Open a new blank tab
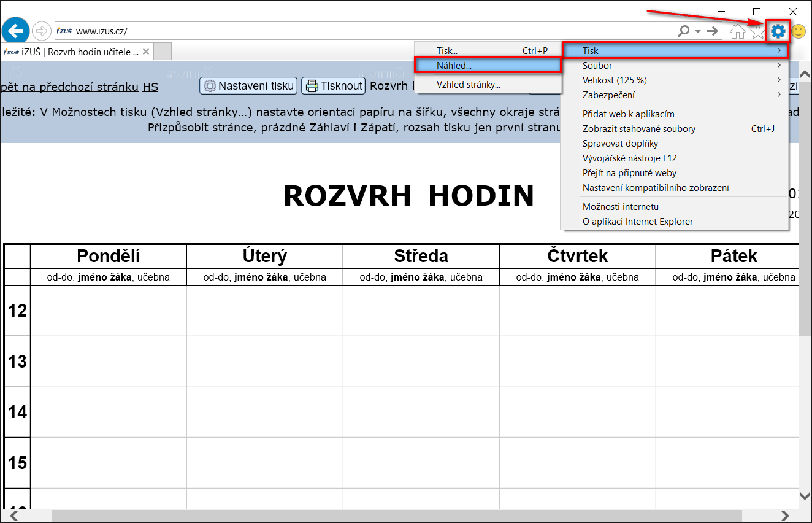Viewport: 812px width, 523px height. (162, 52)
